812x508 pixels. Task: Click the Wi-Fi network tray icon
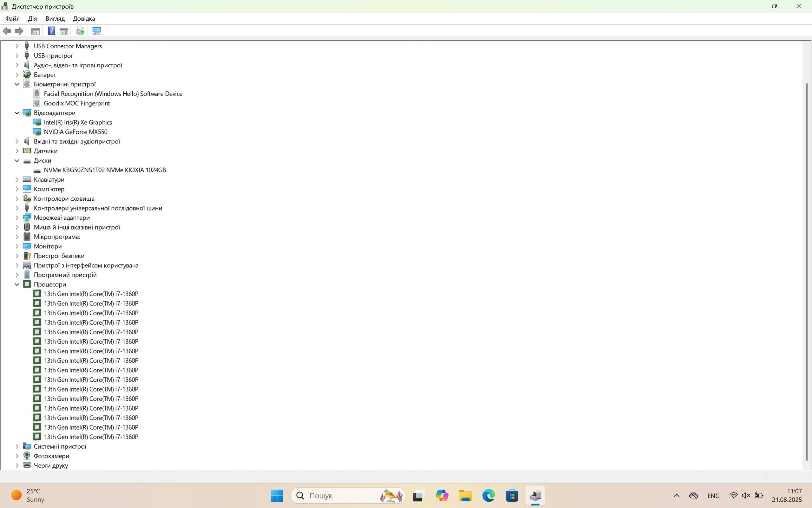(733, 496)
